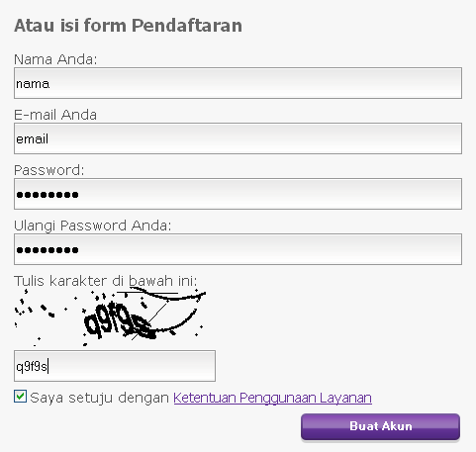Screen dimensions: 476x452
Task: Click the masked dots in Ulangi Password field
Action: point(48,250)
